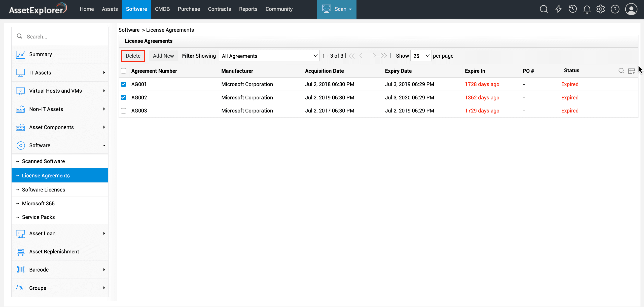Open the 25 per page dropdown

(x=421, y=56)
